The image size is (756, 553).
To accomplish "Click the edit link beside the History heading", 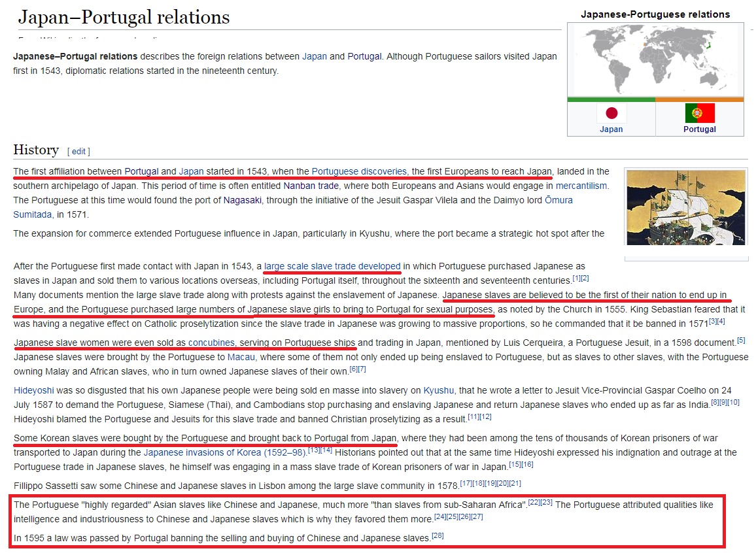I will [78, 151].
